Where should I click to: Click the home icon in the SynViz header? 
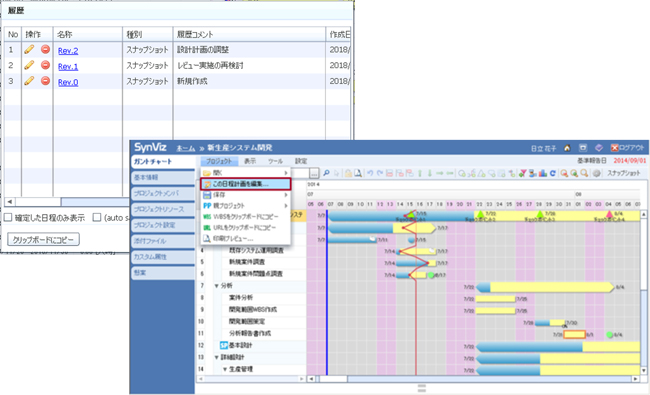click(x=567, y=148)
